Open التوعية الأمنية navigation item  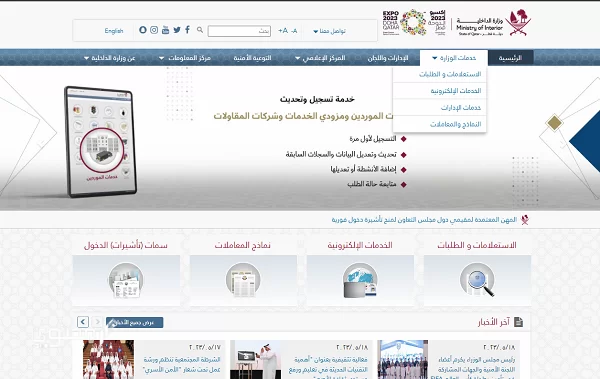(x=252, y=58)
